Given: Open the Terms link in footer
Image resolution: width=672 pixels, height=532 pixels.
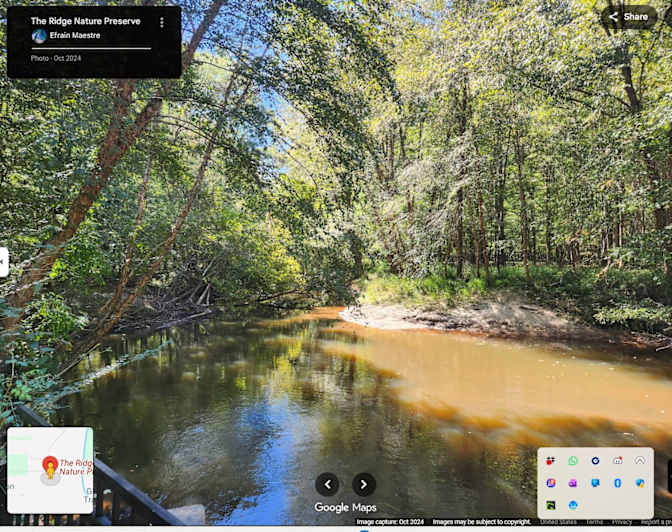Looking at the screenshot, I should 594,522.
